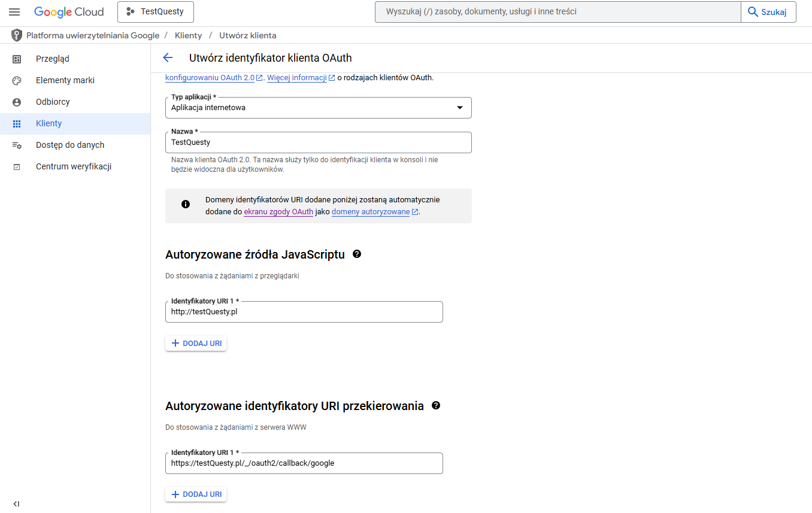The width and height of the screenshot is (812, 513).
Task: Click the Typ aplikacji dropdown arrow
Action: pos(460,108)
